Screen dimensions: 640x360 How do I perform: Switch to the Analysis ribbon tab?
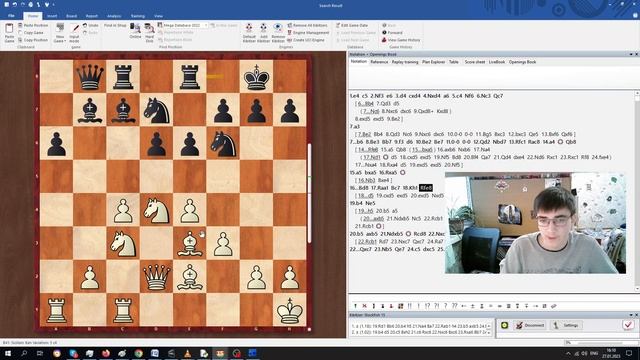point(114,16)
